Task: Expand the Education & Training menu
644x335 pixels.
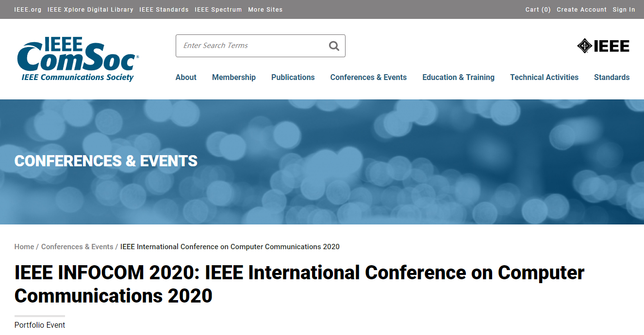Action: tap(458, 77)
